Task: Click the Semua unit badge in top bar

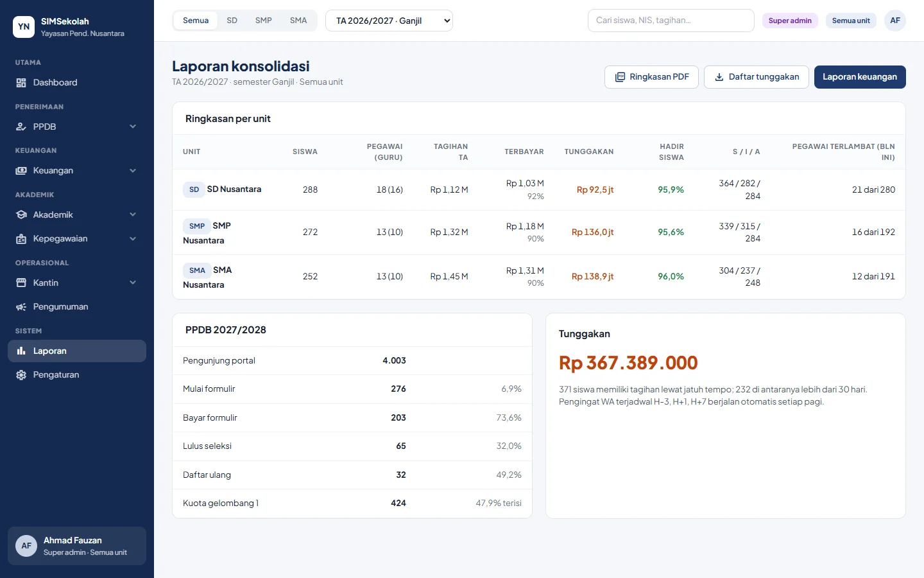Action: 851,21
